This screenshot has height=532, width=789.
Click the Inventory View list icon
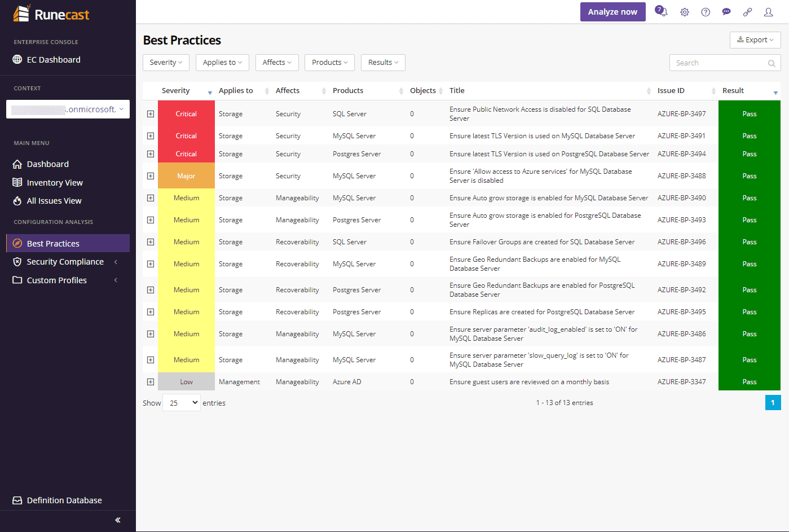17,183
